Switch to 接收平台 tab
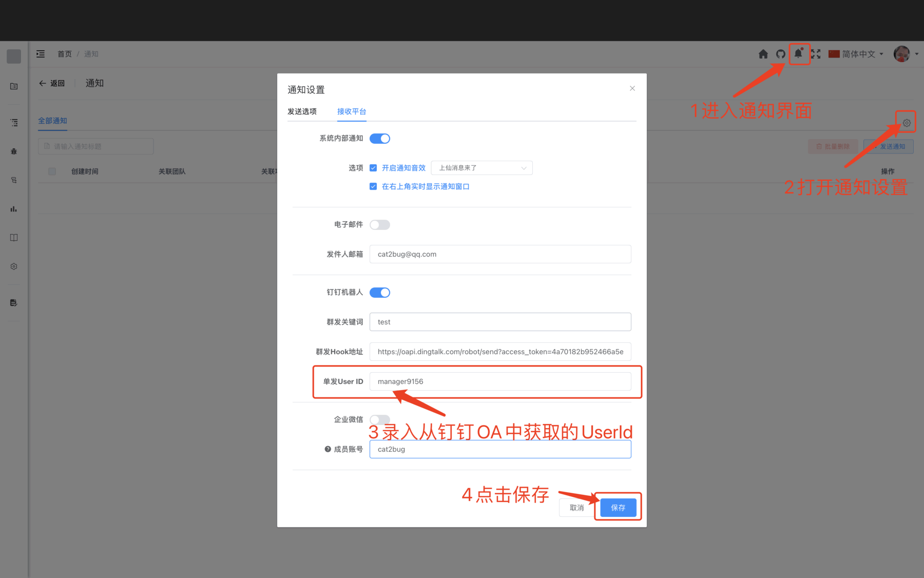 click(352, 111)
